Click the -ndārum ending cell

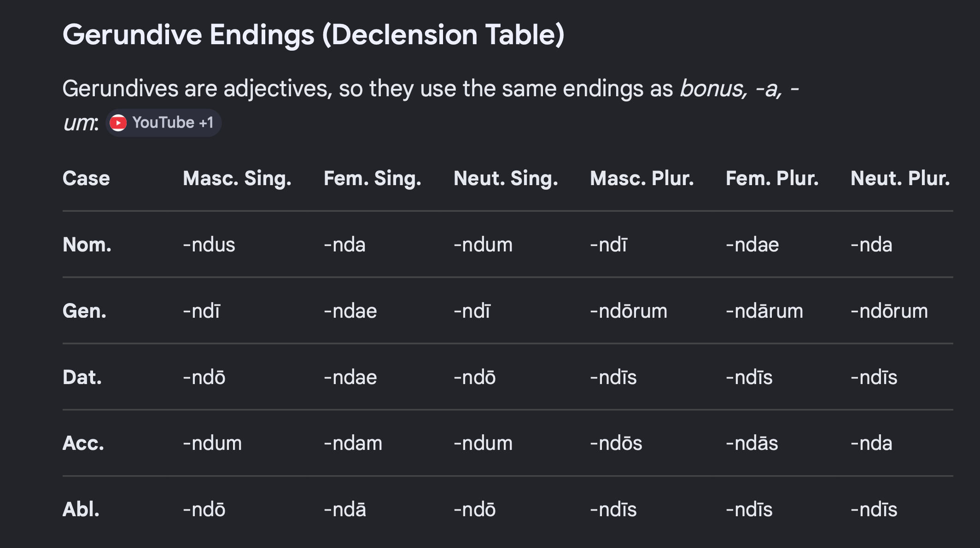[x=764, y=311]
